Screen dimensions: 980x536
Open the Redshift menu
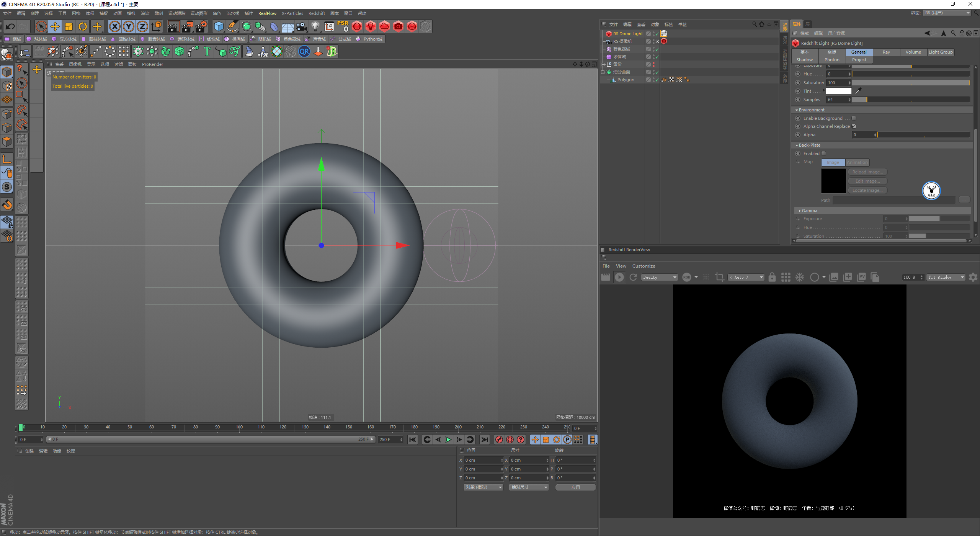[316, 13]
